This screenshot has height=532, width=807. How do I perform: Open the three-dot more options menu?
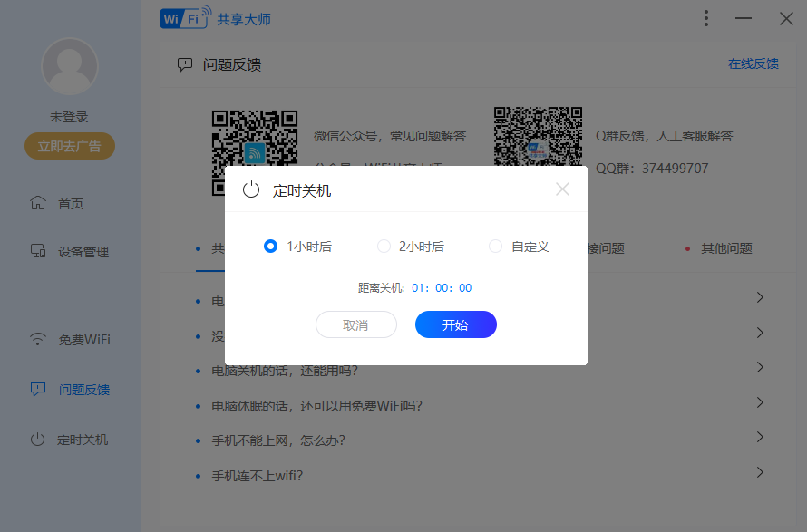[706, 19]
